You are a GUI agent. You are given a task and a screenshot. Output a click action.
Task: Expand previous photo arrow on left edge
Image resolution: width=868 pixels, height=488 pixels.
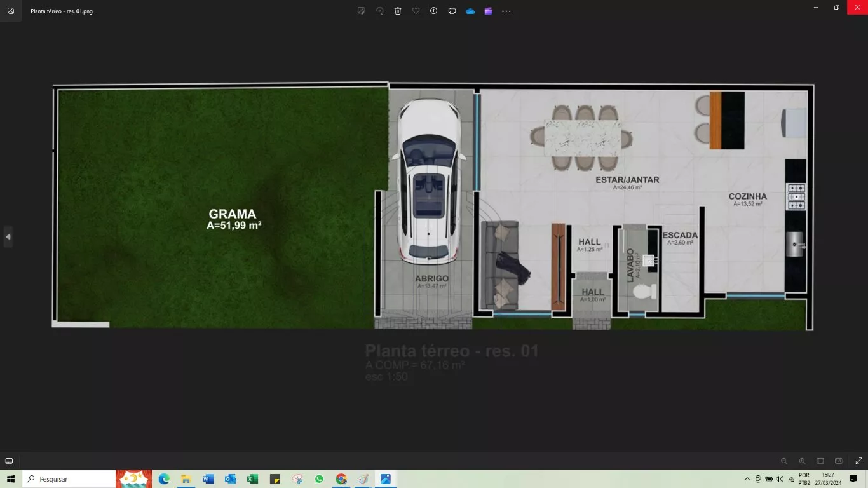pyautogui.click(x=8, y=236)
